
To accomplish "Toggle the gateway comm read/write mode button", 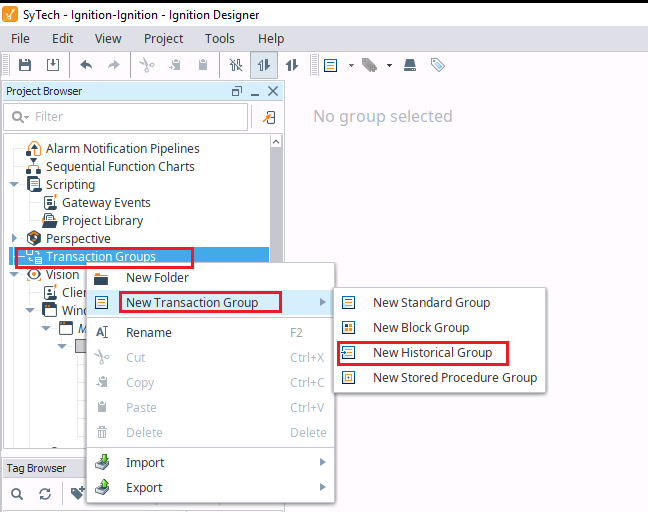I will tap(292, 65).
